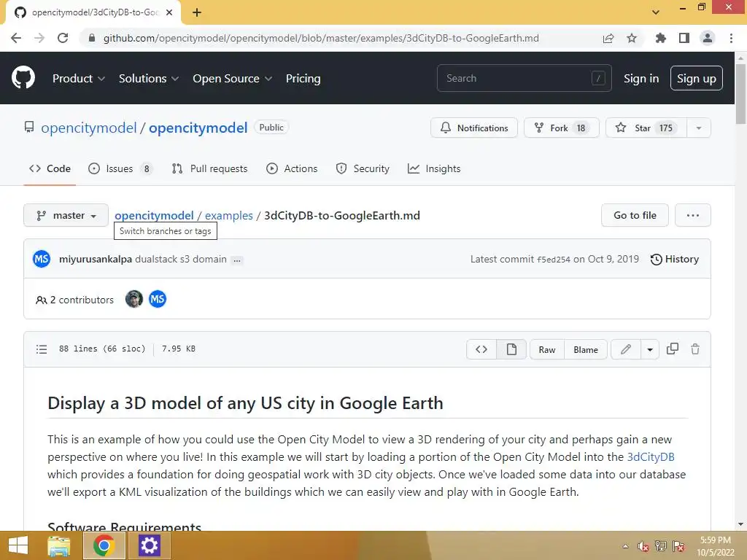Open the 3dCityDB link in the text
This screenshot has width=747, height=560.
[650, 456]
